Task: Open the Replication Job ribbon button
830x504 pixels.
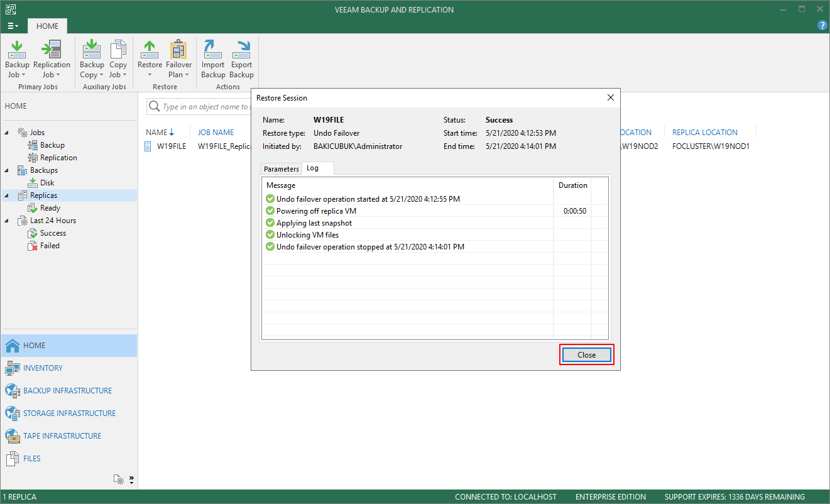Action: coord(52,60)
